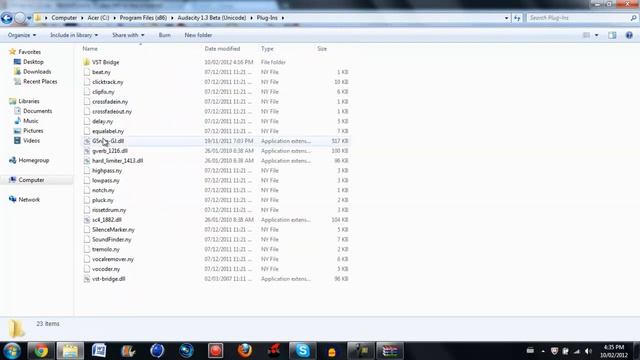Click Acer (C:) in the address breadcrumb

point(98,18)
